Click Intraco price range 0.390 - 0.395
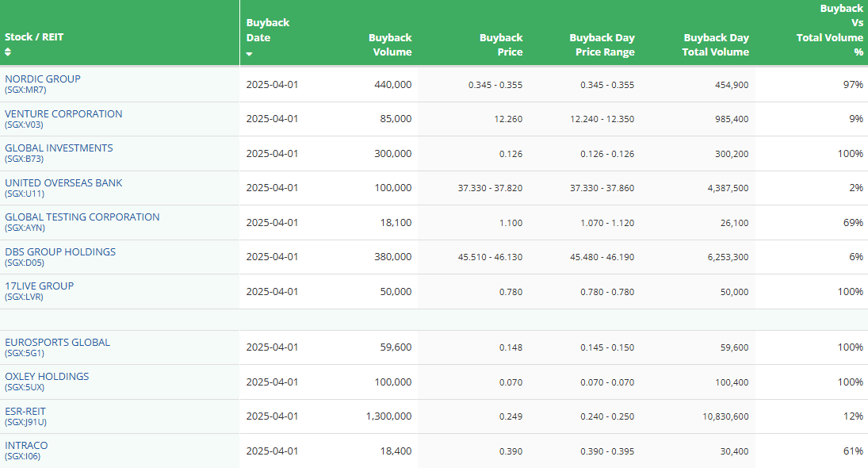Screen dimensions: 868x468 [607, 451]
